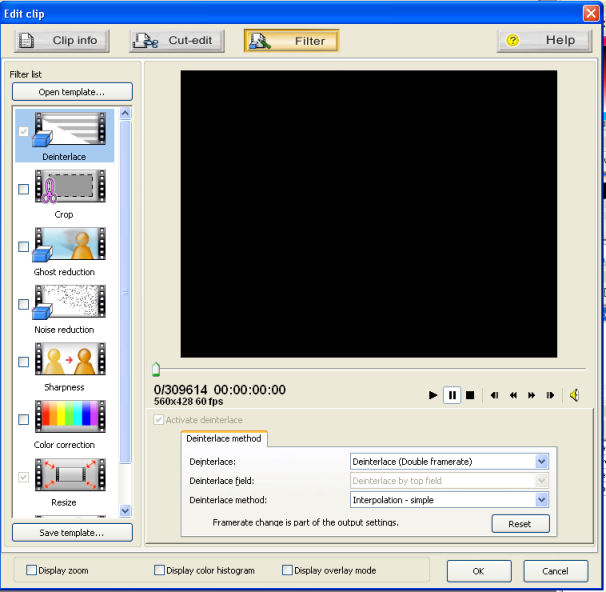Toggle the audio speaker icon

pyautogui.click(x=574, y=395)
